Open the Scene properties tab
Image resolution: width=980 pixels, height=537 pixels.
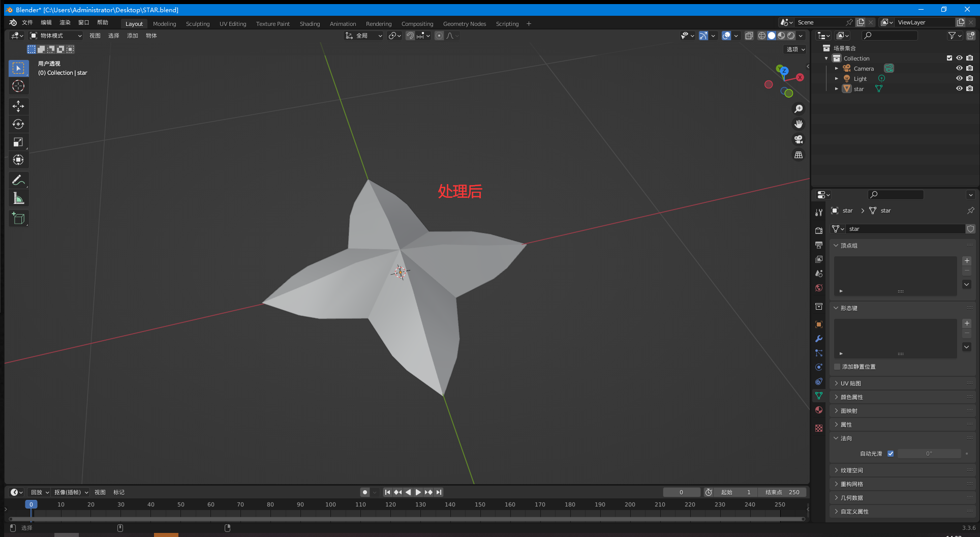coord(818,273)
